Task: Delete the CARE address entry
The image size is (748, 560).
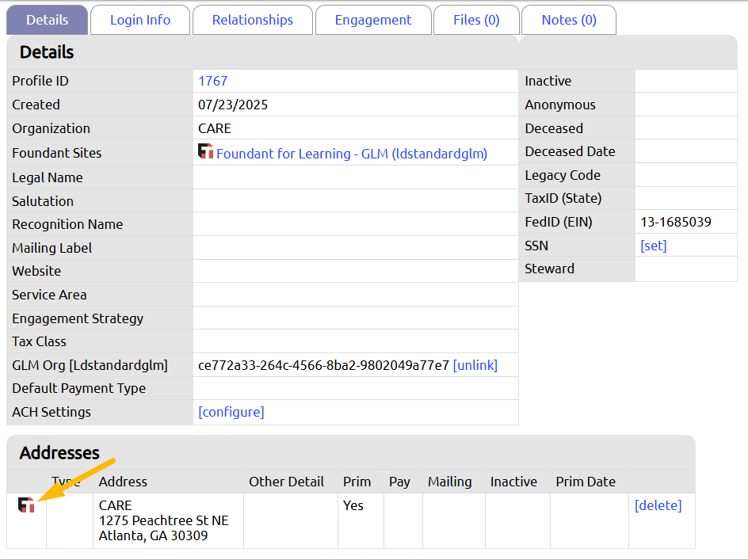Action: coord(658,505)
